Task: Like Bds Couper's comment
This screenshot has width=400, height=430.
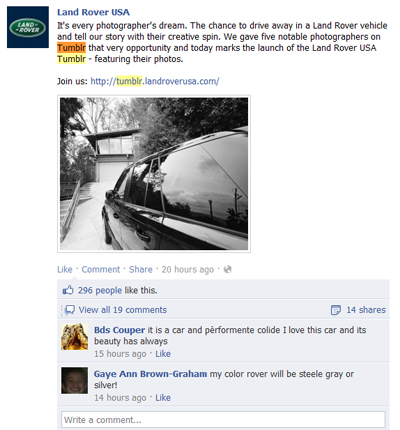Action: (x=163, y=354)
